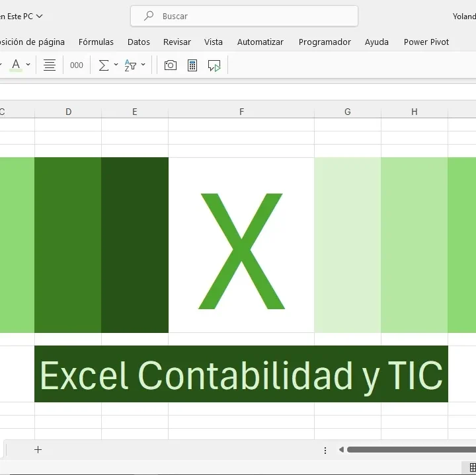This screenshot has height=475, width=476.
Task: Select the medium green cell in column D
Action: [x=68, y=245]
